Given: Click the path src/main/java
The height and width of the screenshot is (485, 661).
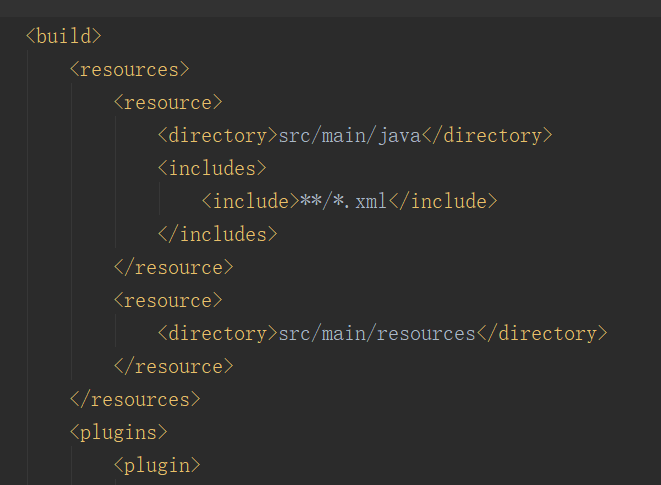Looking at the screenshot, I should click(x=350, y=136).
